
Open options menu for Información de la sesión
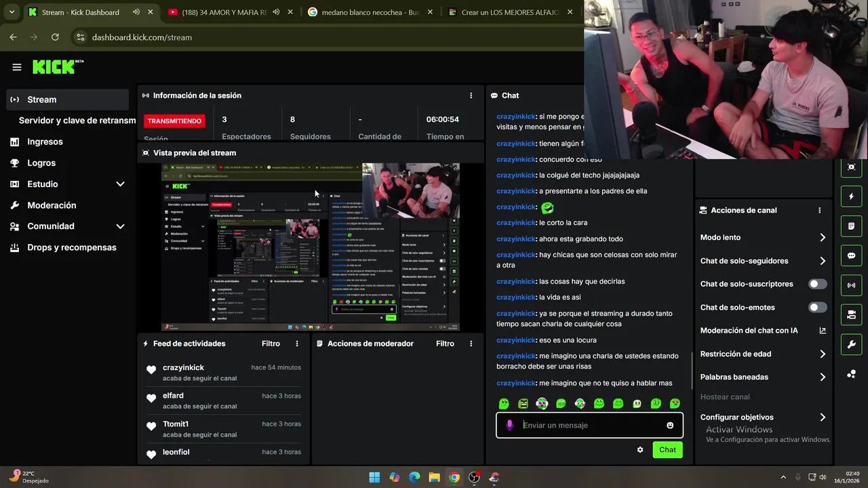[x=471, y=96]
